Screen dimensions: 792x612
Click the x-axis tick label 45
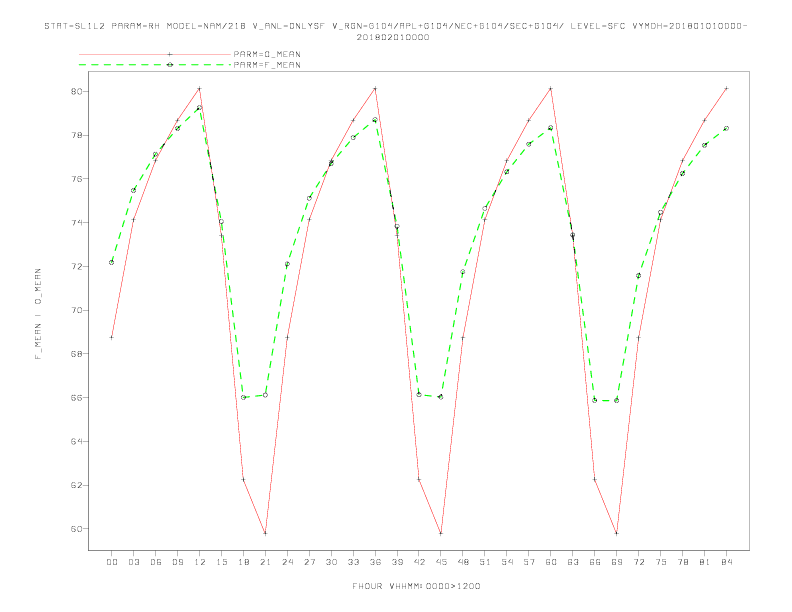tap(441, 562)
